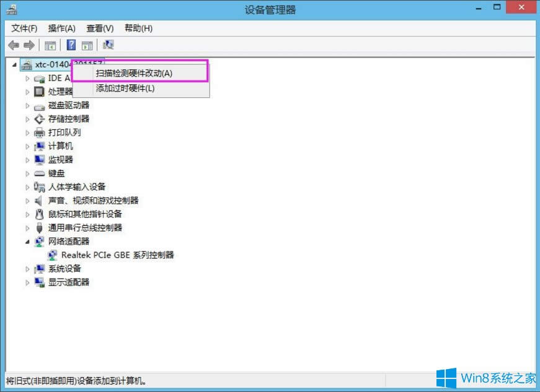
Task: Click the 磁盘驱动器 disk drive icon
Action: click(39, 105)
